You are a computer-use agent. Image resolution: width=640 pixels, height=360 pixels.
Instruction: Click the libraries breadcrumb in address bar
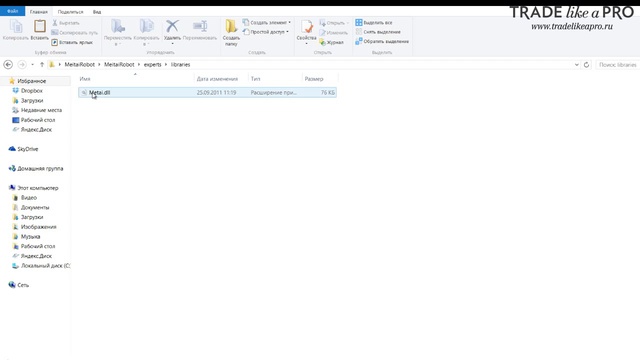pos(180,64)
